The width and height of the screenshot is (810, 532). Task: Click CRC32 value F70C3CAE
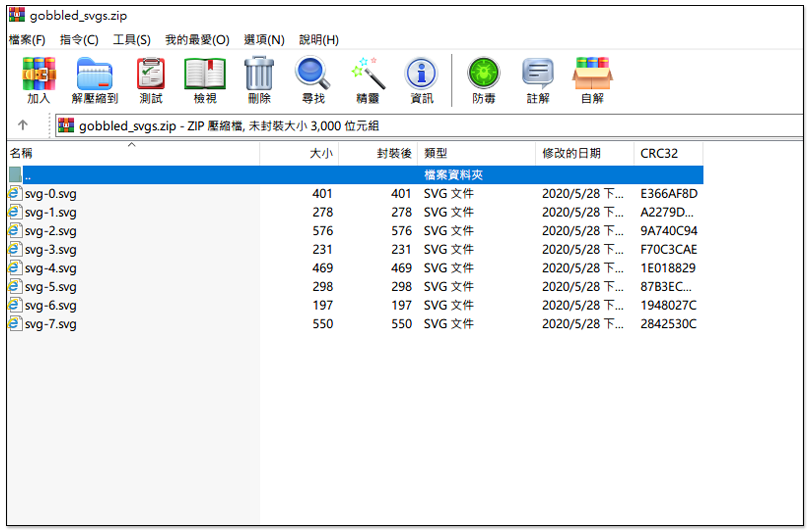(x=669, y=249)
